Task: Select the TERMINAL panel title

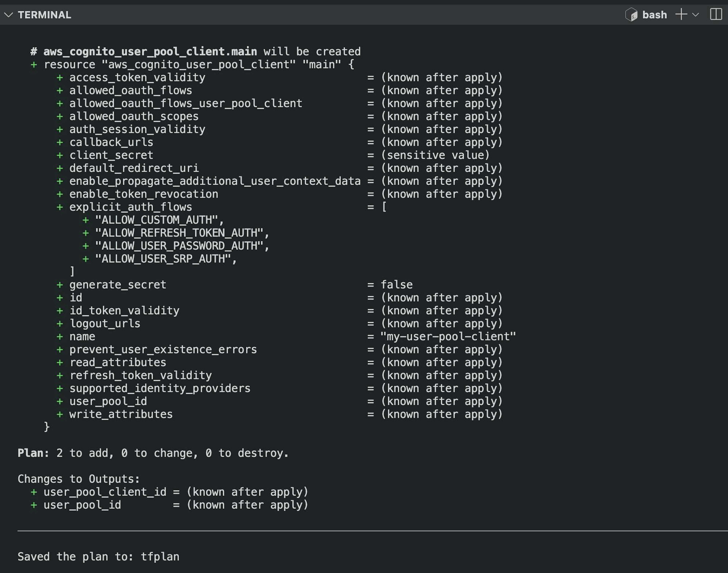Action: (x=44, y=15)
